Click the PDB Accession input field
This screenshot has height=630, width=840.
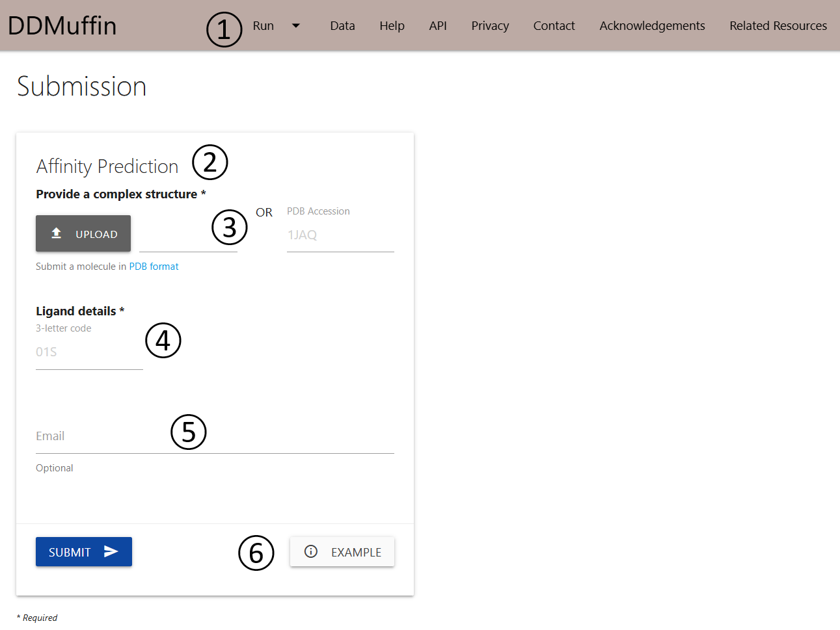click(340, 235)
